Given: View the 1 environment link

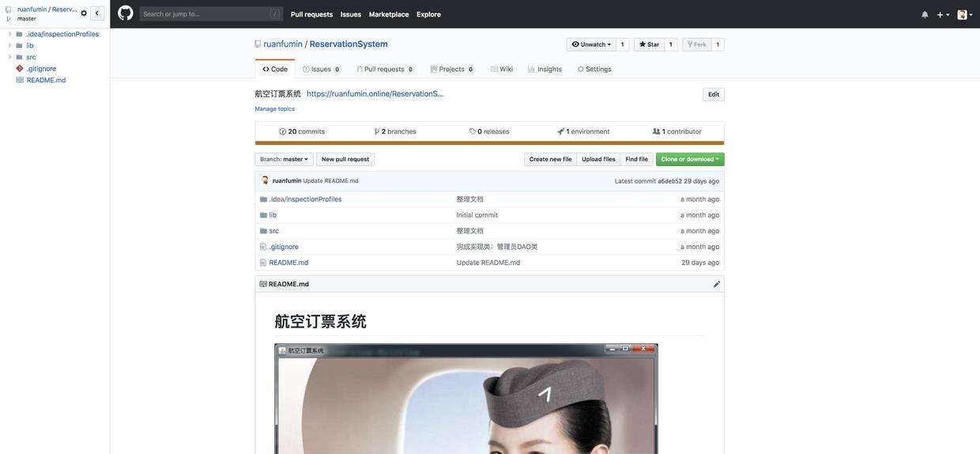Looking at the screenshot, I should pyautogui.click(x=583, y=131).
